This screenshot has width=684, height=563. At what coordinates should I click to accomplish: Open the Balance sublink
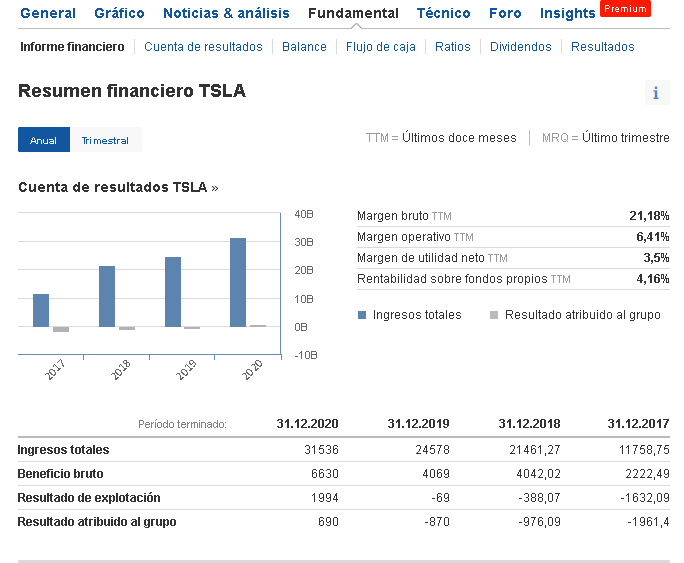click(304, 47)
